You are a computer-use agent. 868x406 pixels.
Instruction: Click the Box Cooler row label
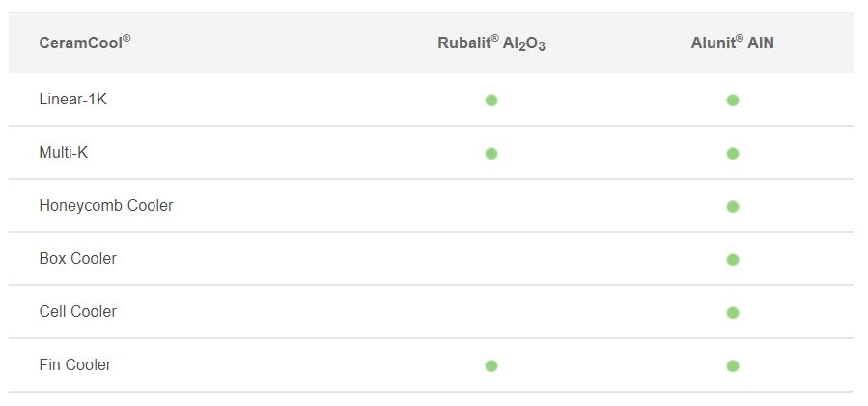coord(77,259)
